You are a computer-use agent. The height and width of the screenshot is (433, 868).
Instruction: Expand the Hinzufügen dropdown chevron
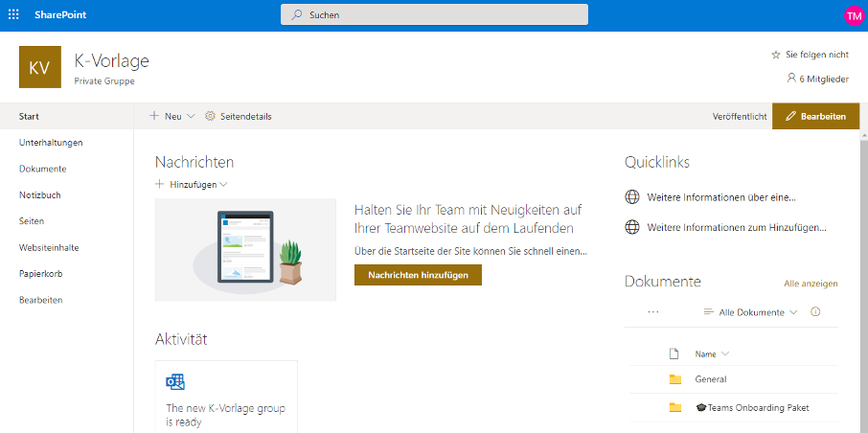point(223,184)
